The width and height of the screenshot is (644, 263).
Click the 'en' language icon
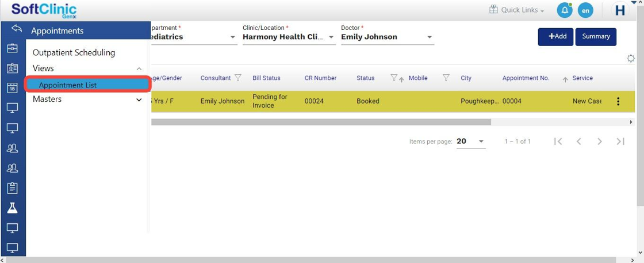(x=585, y=10)
